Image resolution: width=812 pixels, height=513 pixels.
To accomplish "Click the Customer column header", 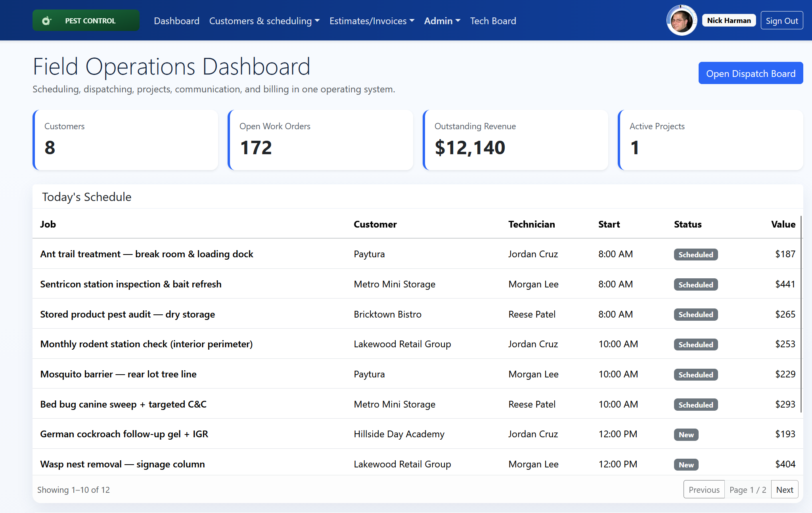I will tap(375, 224).
